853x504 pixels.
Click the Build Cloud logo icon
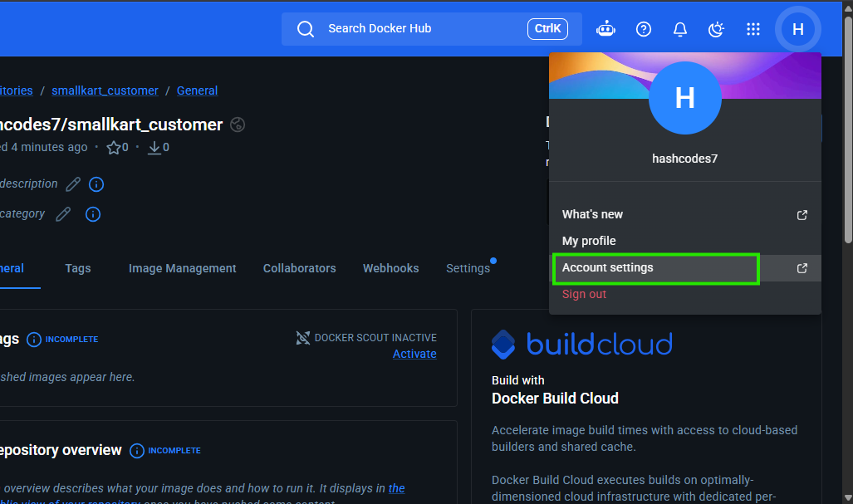click(x=503, y=344)
